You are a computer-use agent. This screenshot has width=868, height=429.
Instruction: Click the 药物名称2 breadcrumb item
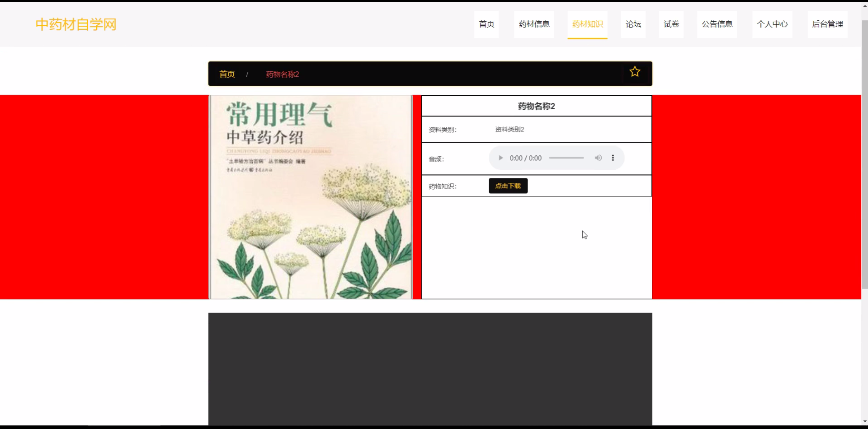click(283, 74)
